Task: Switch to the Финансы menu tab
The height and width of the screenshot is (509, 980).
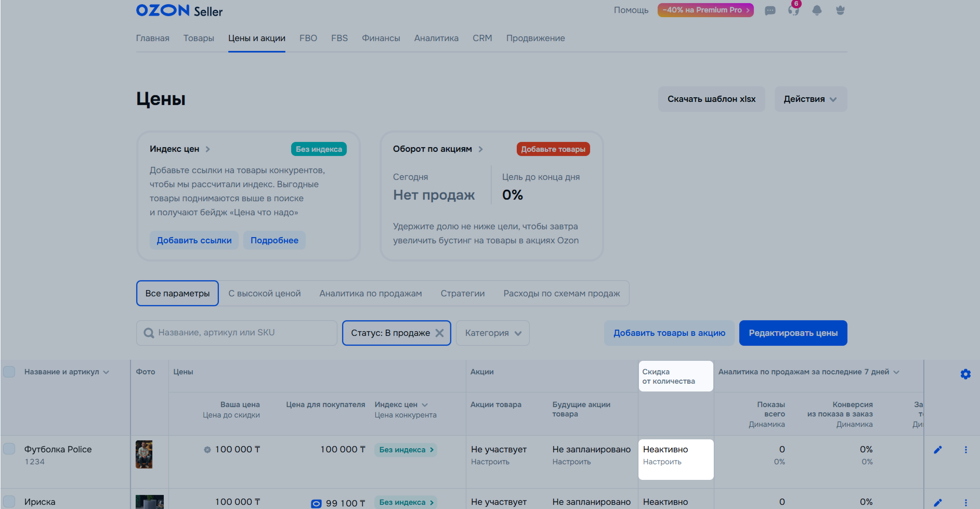Action: click(381, 38)
